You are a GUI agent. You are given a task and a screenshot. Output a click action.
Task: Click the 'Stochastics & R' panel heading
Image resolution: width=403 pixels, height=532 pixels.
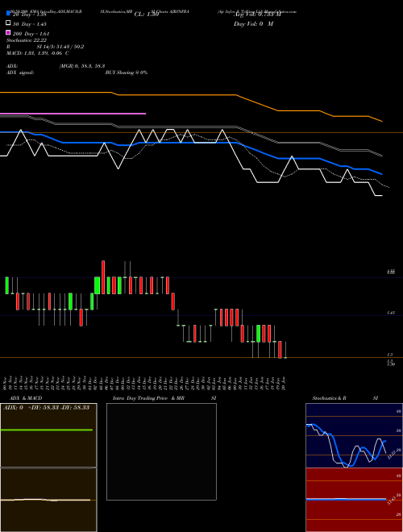point(330,398)
